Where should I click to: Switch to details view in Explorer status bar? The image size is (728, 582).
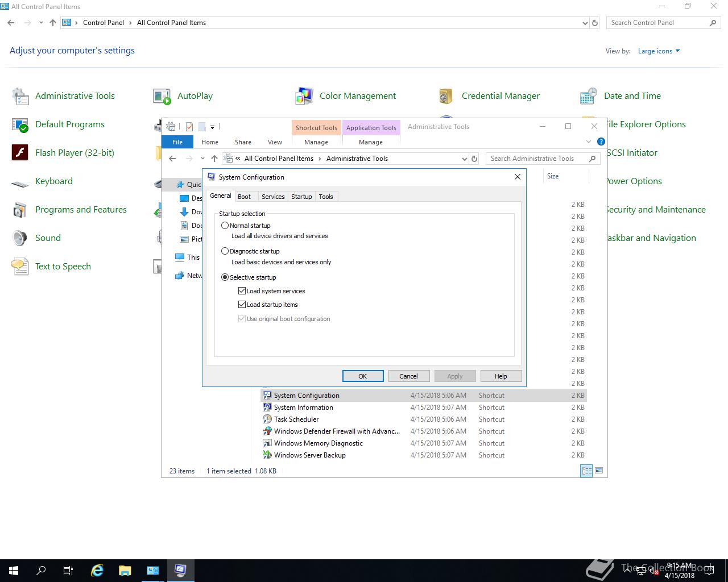coord(586,471)
